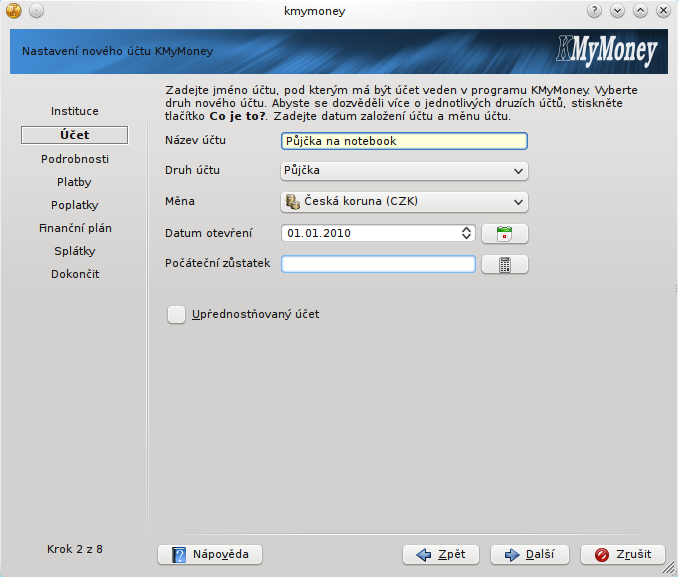The height and width of the screenshot is (577, 678).
Task: Open the Druh účtu dropdown
Action: coord(404,171)
